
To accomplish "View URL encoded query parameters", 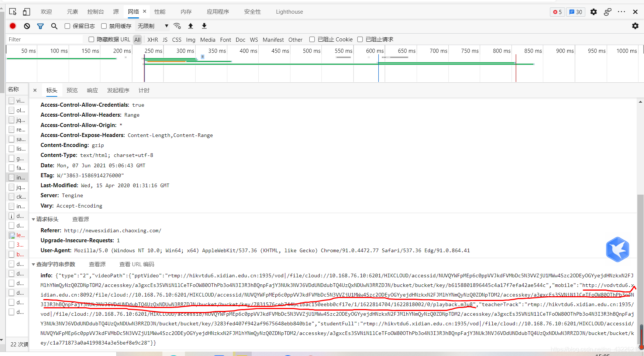I will (x=137, y=264).
